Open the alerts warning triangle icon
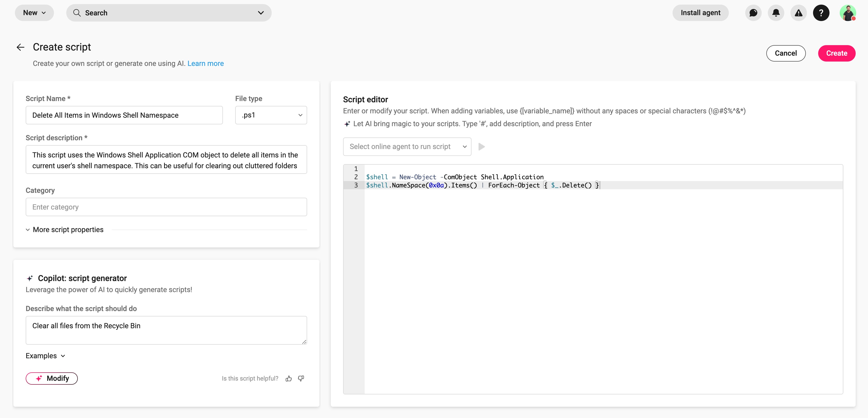868x418 pixels. [798, 13]
